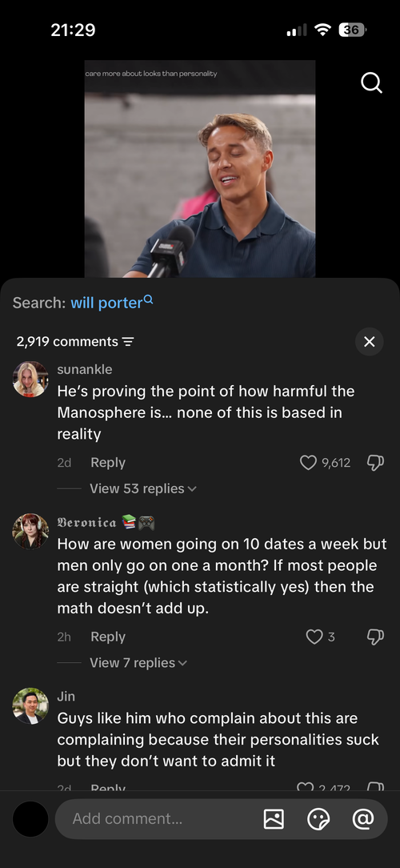Like sunankle's comment with the heart icon
The image size is (400, 868).
pyautogui.click(x=308, y=463)
